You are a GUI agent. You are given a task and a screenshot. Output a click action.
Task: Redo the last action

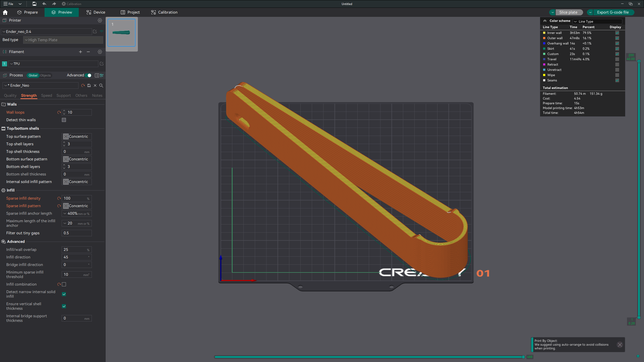[54, 4]
